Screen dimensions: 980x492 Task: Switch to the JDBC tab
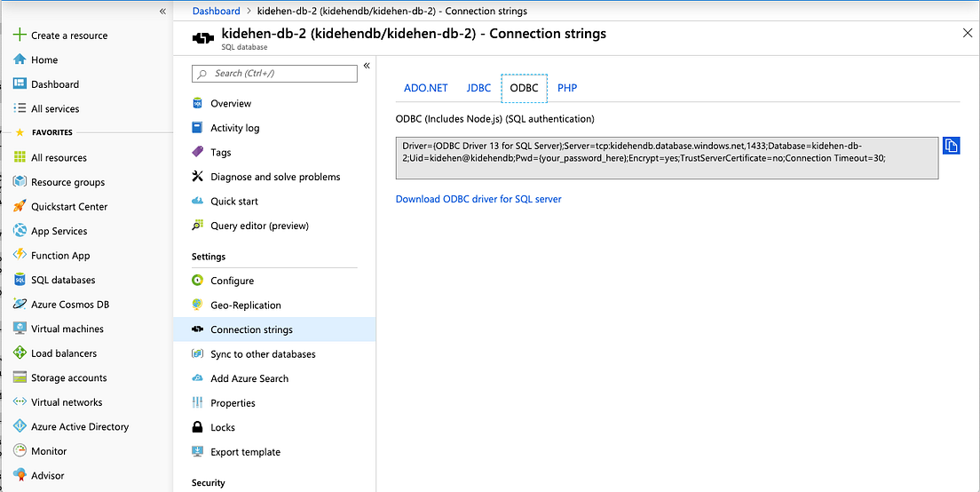pos(478,88)
